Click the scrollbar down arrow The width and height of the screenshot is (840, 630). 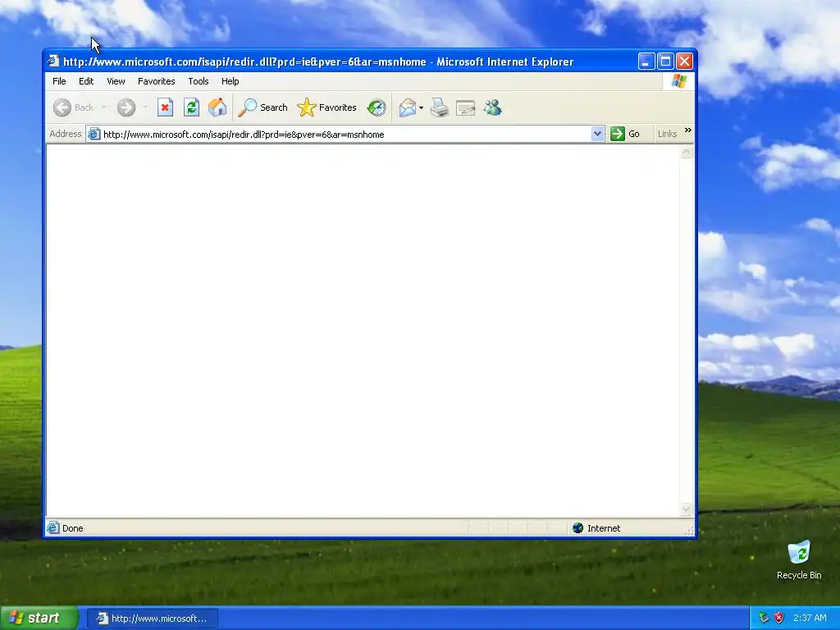pos(687,509)
